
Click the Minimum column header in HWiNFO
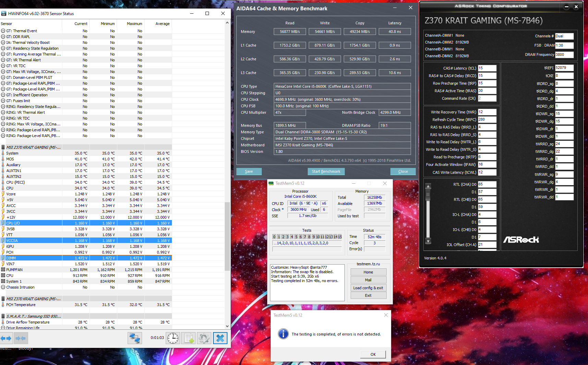tap(103, 24)
